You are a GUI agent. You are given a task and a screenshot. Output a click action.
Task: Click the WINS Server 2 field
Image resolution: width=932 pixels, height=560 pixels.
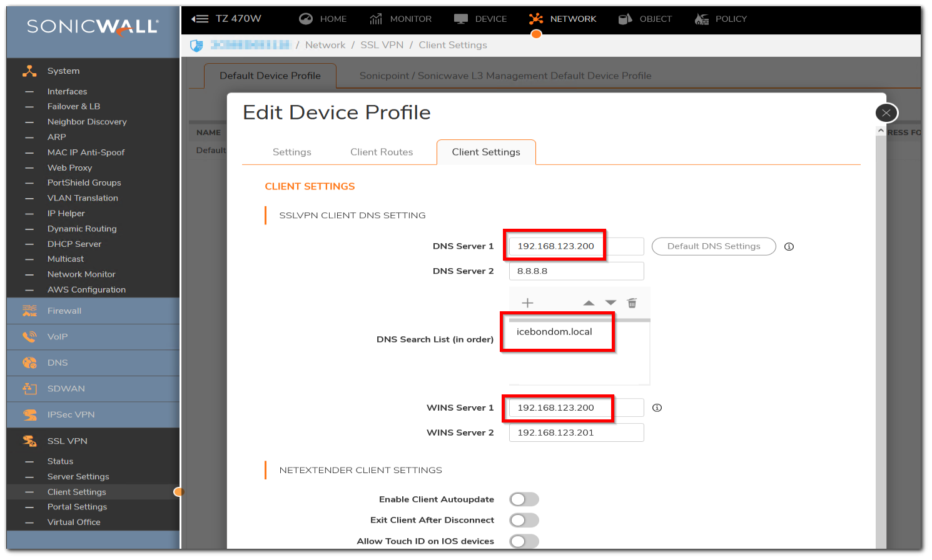pyautogui.click(x=576, y=432)
